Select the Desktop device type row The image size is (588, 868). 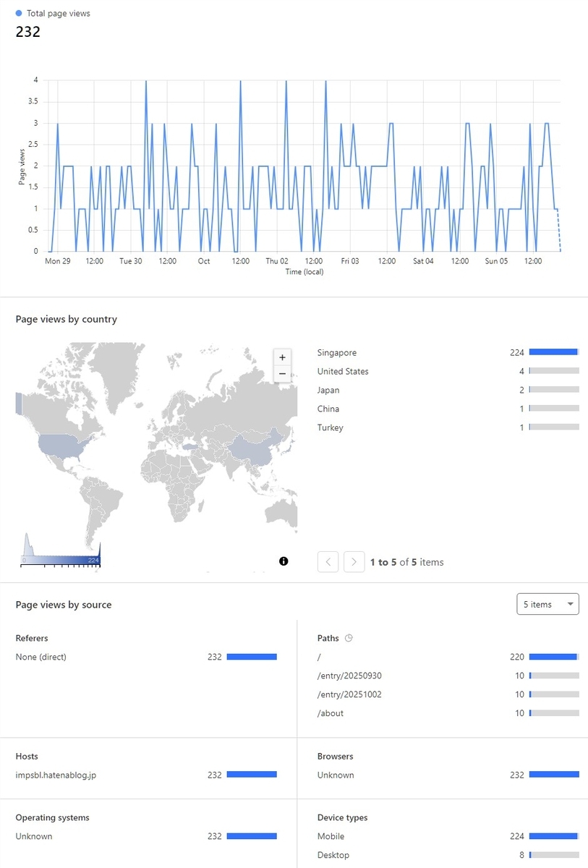coord(448,855)
